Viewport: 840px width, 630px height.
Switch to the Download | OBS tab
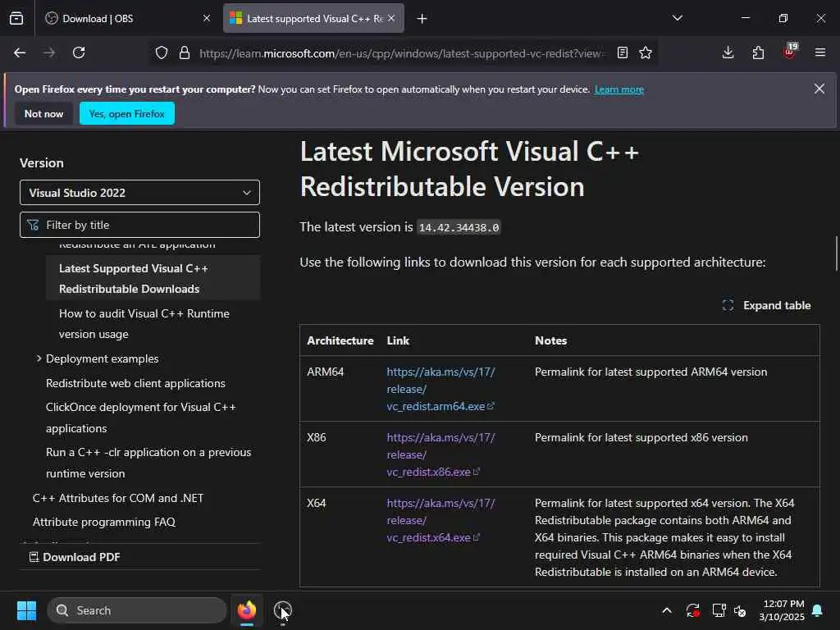127,18
